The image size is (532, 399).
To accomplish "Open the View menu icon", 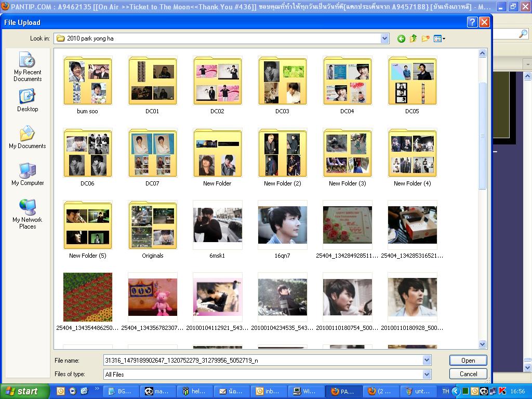I will coord(440,38).
